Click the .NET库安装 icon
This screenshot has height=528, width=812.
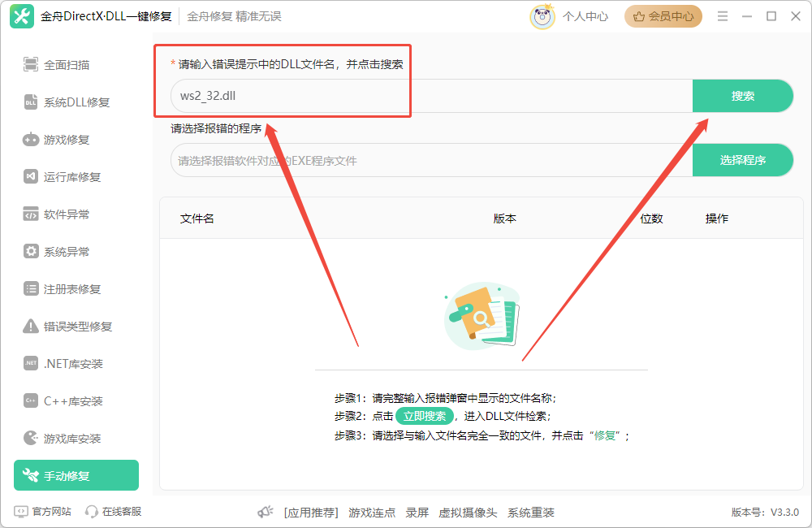pyautogui.click(x=31, y=363)
